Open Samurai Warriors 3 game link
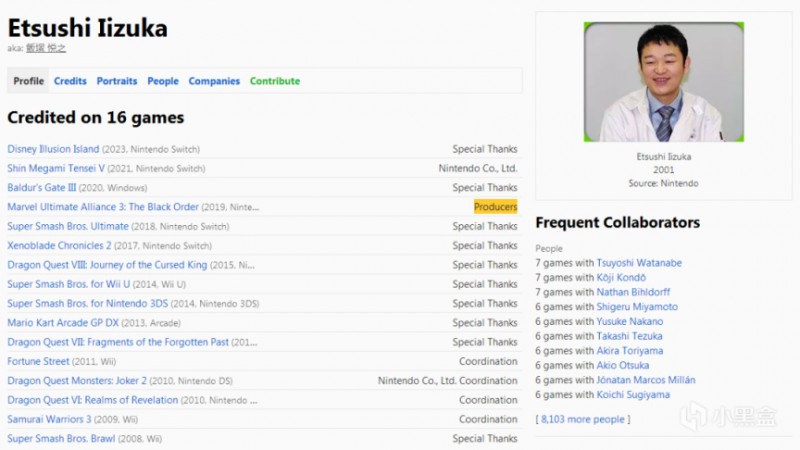800x450 pixels. tap(49, 419)
